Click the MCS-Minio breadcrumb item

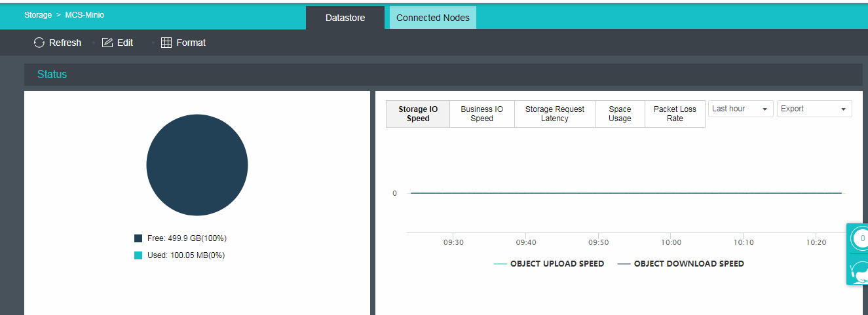pos(85,14)
